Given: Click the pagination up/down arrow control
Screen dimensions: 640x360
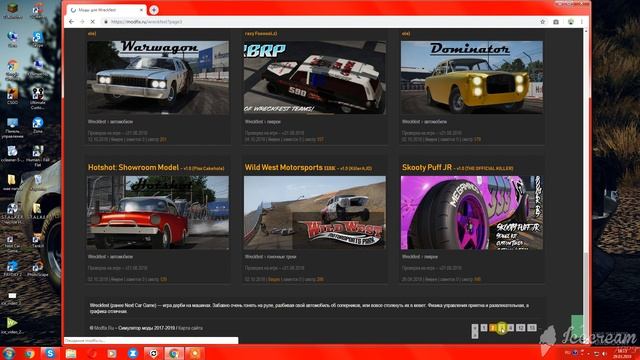Looking at the screenshot, I should pos(475,331).
